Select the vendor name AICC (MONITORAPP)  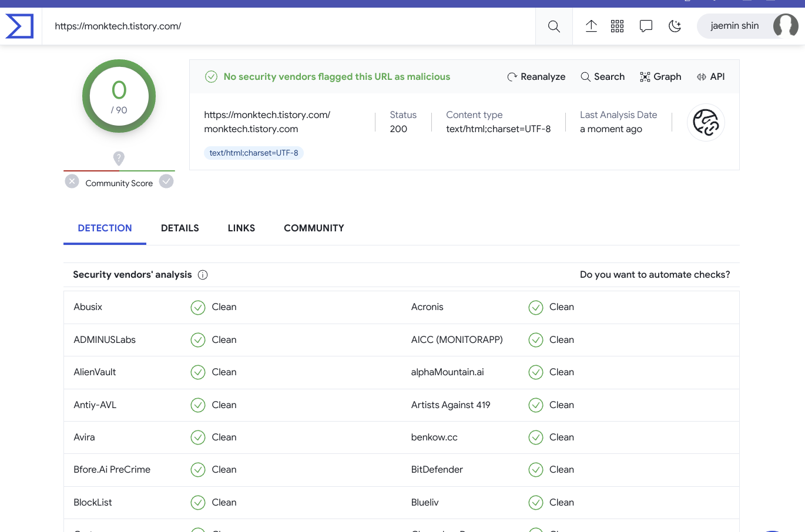pos(457,340)
